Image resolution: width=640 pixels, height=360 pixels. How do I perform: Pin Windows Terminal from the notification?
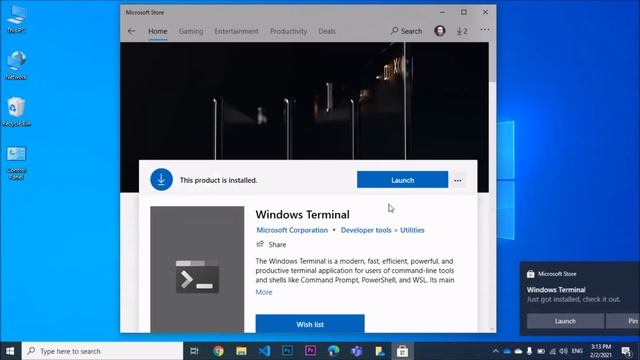pos(624,321)
